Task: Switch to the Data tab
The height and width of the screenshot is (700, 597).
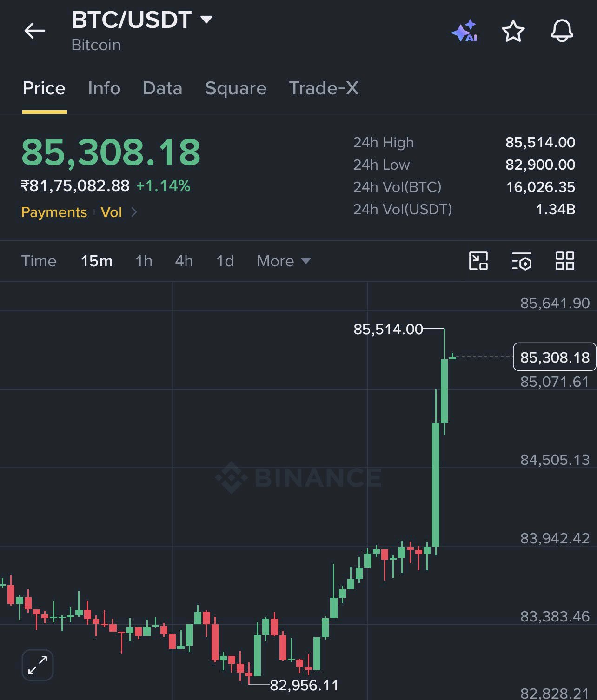Action: point(162,88)
